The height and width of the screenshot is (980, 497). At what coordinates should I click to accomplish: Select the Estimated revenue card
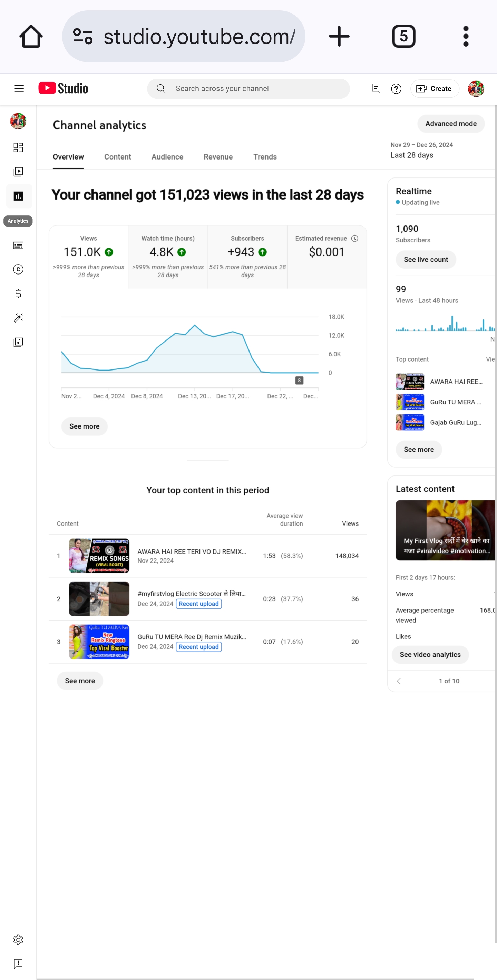[327, 257]
